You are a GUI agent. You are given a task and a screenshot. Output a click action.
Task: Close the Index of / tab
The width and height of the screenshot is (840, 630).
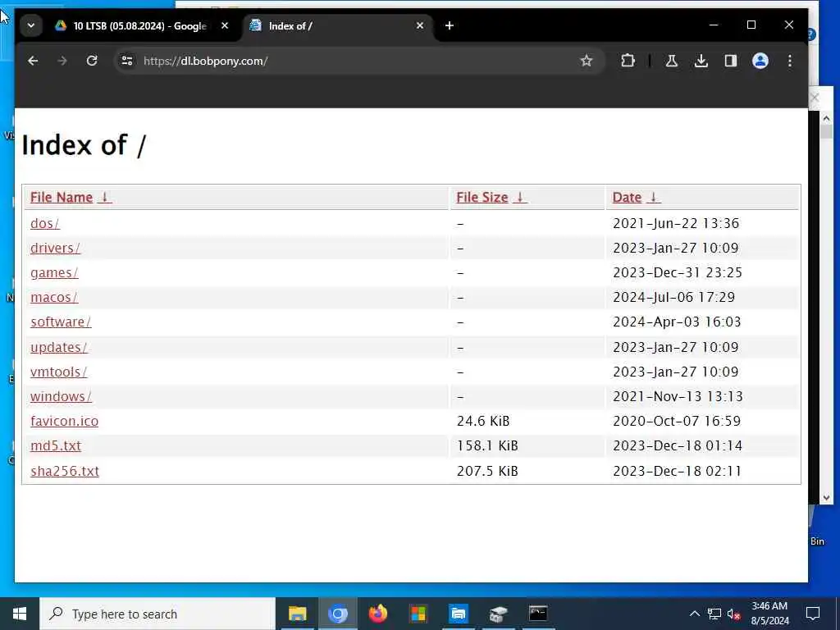tap(420, 25)
